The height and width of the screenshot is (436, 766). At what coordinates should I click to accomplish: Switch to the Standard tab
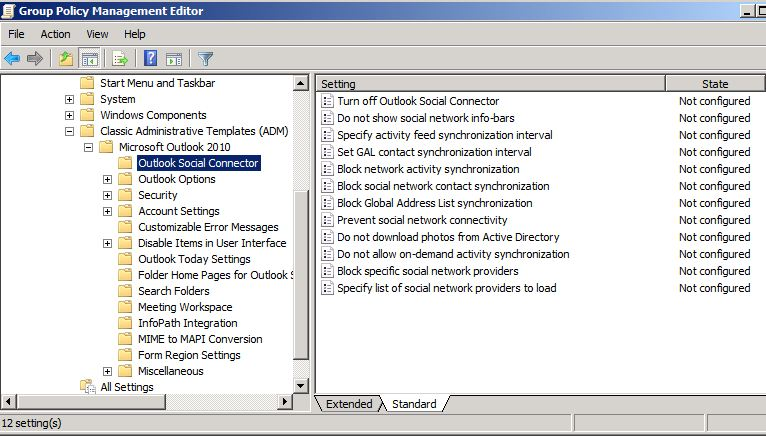pyautogui.click(x=414, y=404)
